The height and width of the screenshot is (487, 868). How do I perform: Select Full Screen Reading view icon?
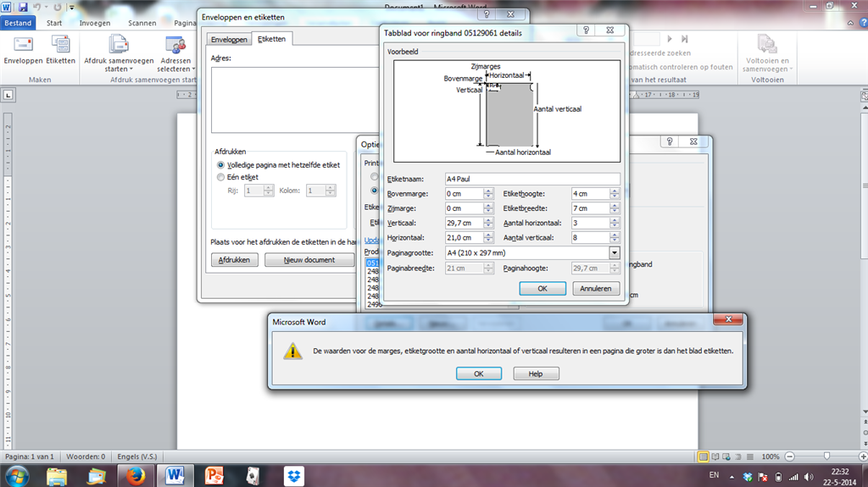(x=715, y=457)
